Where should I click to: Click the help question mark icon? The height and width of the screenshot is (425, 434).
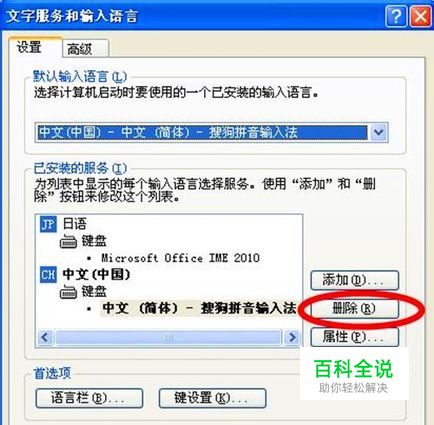[396, 16]
